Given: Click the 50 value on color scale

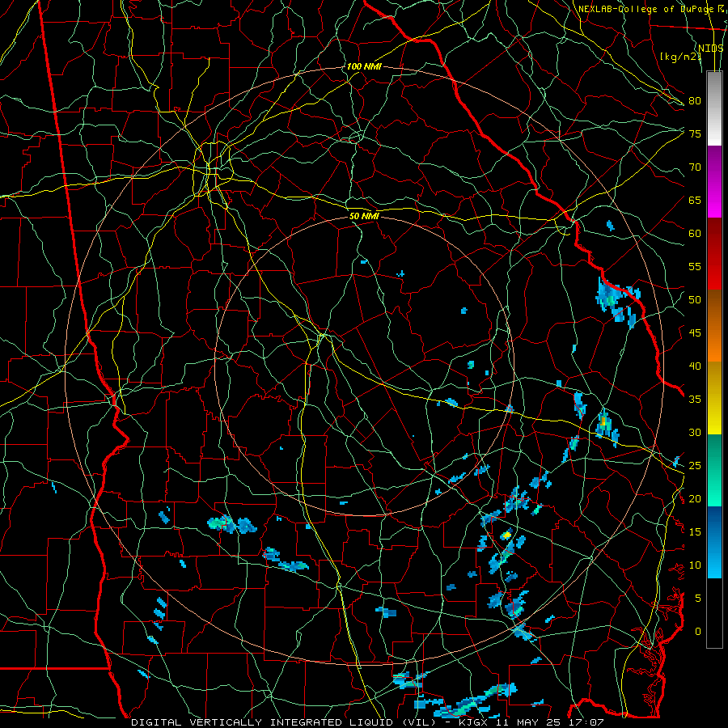Looking at the screenshot, I should 695,299.
